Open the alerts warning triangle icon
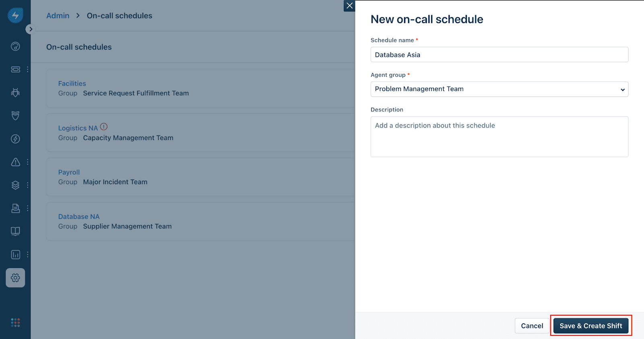The width and height of the screenshot is (644, 339). click(x=15, y=162)
